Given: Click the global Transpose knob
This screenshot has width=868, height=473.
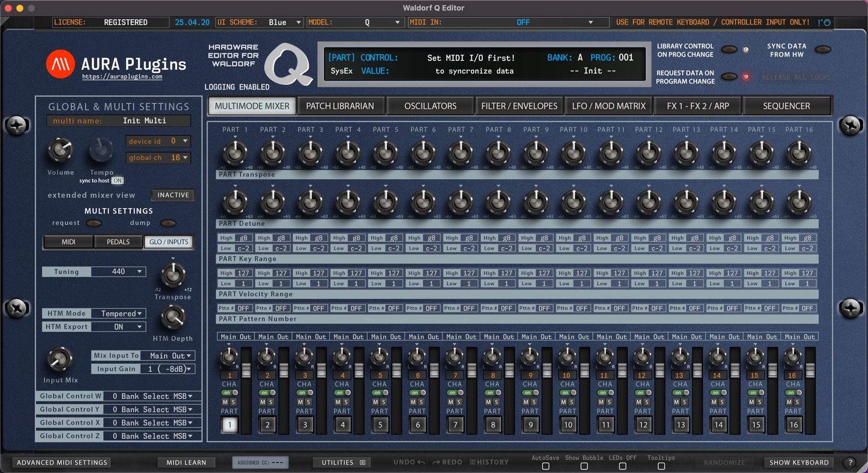Looking at the screenshot, I should 172,275.
